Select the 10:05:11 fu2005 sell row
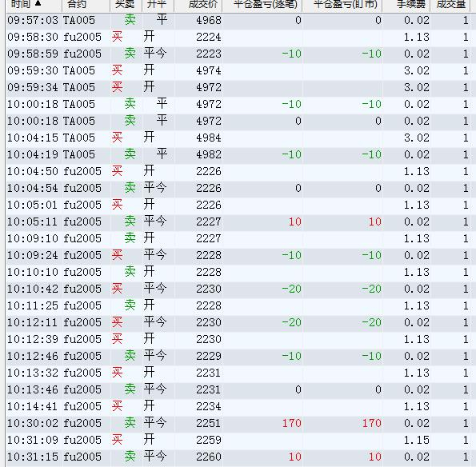The height and width of the screenshot is (467, 476). click(x=238, y=222)
